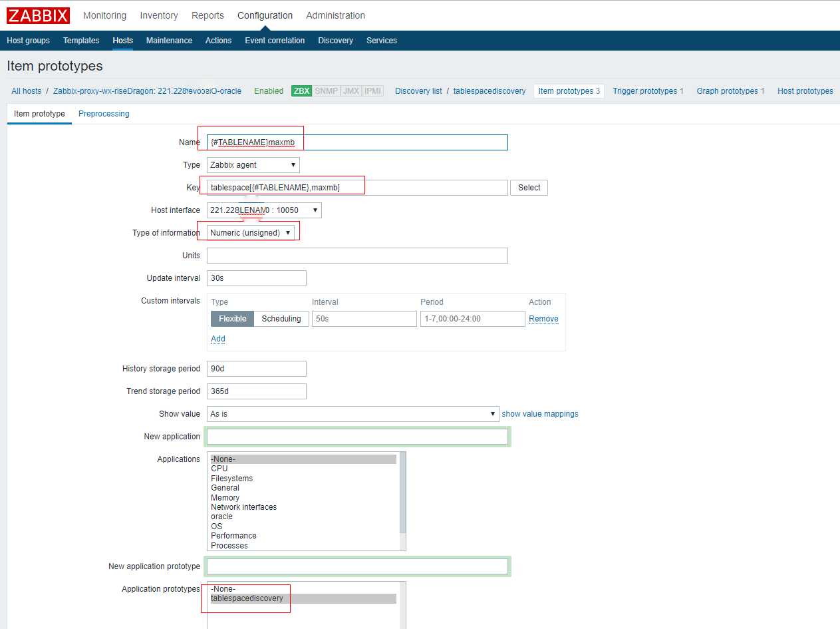The image size is (840, 629).
Task: Open Host prototypes link
Action: (x=805, y=91)
